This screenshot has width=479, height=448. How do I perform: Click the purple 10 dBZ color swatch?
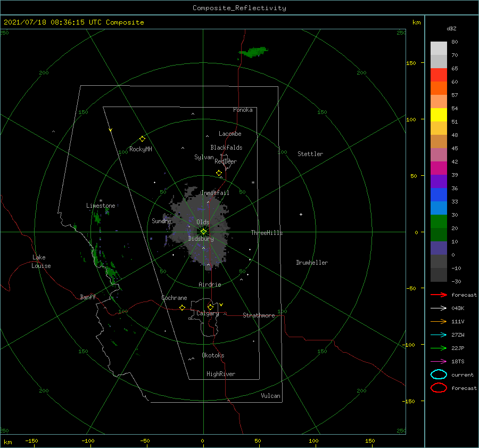(439, 248)
